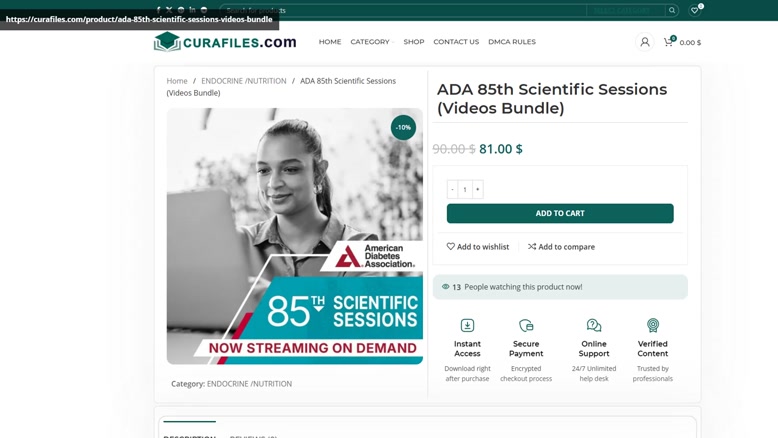Click the Add to Cart button
This screenshot has width=778, height=438.
pyautogui.click(x=560, y=213)
